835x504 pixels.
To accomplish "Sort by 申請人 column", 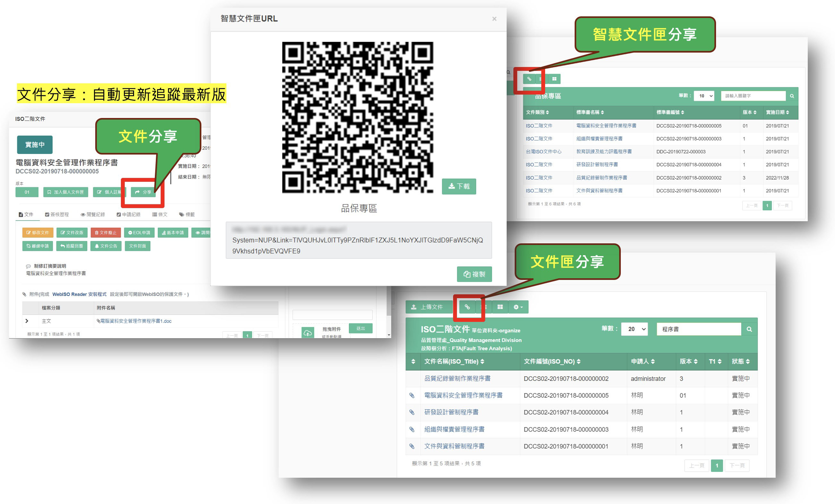I will coord(643,361).
